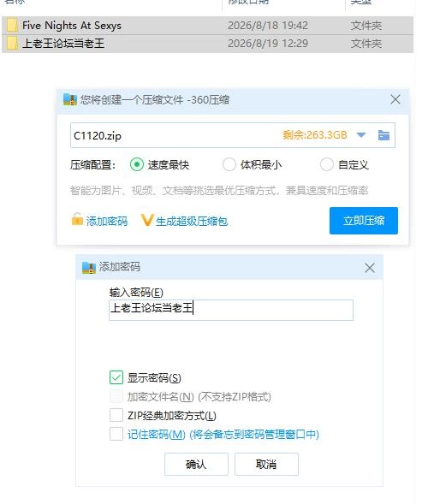Viewport: 434px width, 504px height.
Task: Click the archive icon in the 添加密码 title bar
Action: (89, 268)
